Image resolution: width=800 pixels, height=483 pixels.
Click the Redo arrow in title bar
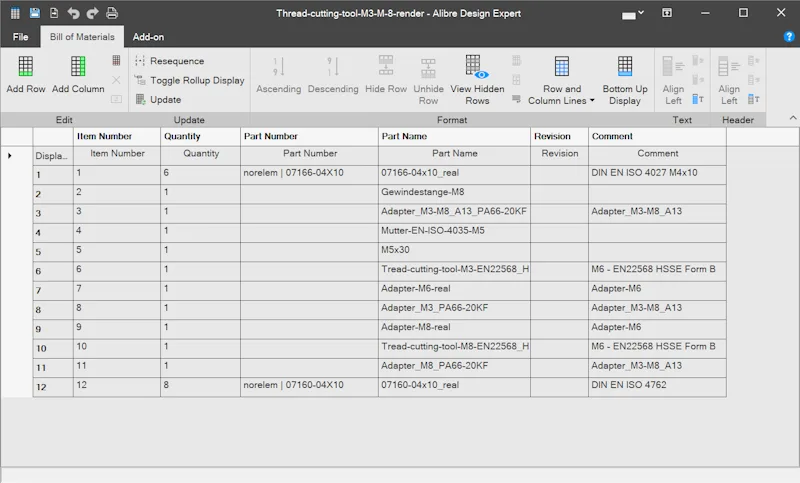(x=92, y=13)
